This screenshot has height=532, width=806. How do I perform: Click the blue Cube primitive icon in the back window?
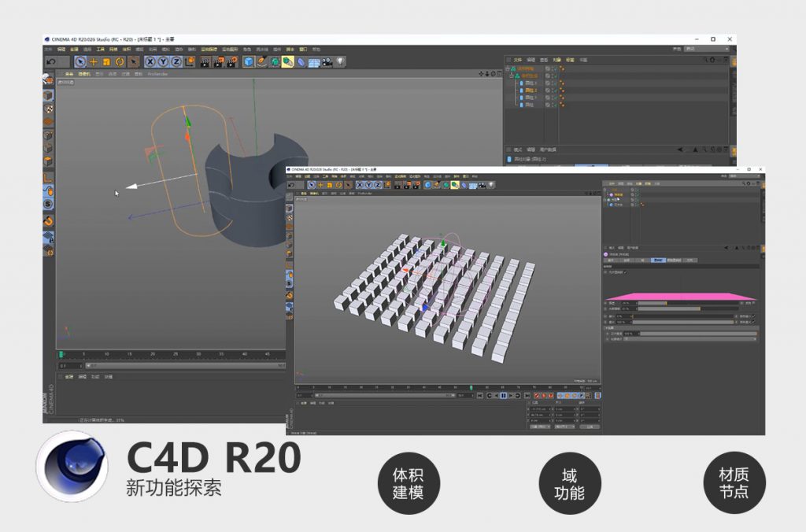pyautogui.click(x=249, y=62)
